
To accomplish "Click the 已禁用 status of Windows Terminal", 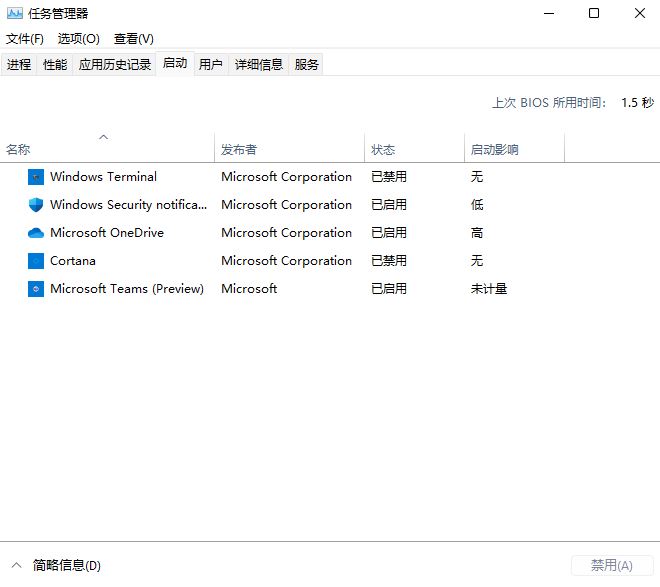I will click(389, 177).
